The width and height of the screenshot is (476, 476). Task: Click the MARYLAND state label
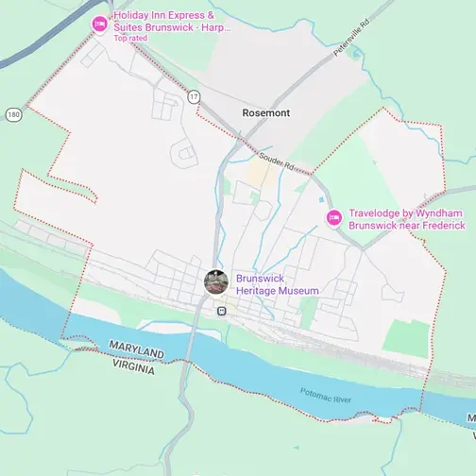coord(137,349)
